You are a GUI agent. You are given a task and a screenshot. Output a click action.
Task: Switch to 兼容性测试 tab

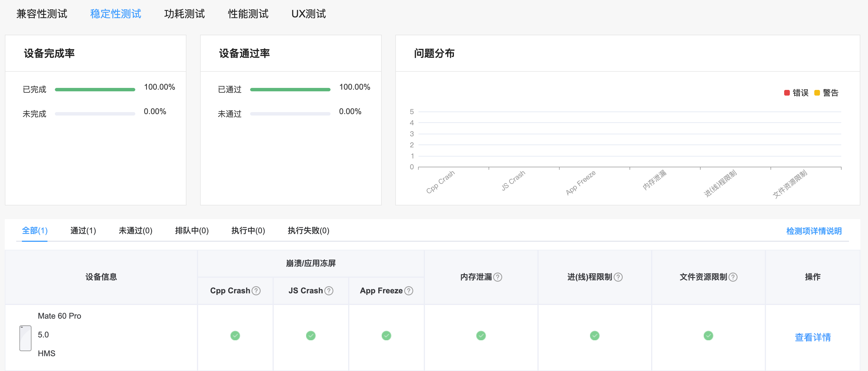coord(42,14)
